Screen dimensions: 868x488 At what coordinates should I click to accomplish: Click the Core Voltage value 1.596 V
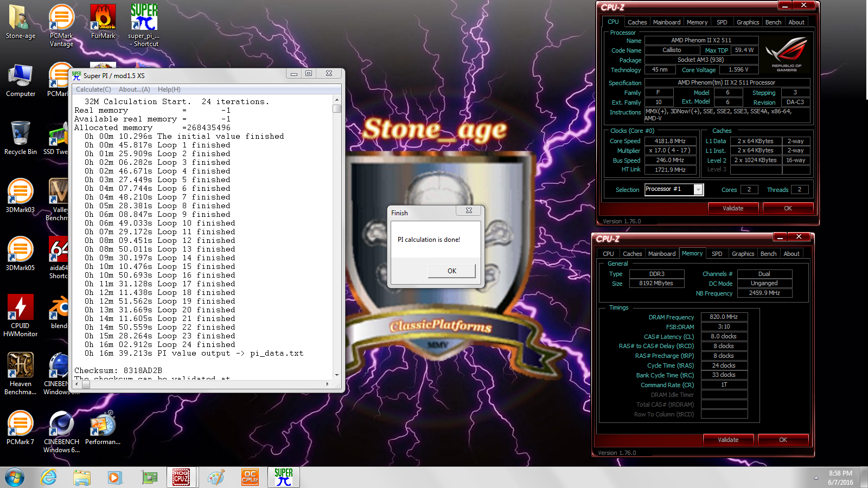[x=738, y=70]
